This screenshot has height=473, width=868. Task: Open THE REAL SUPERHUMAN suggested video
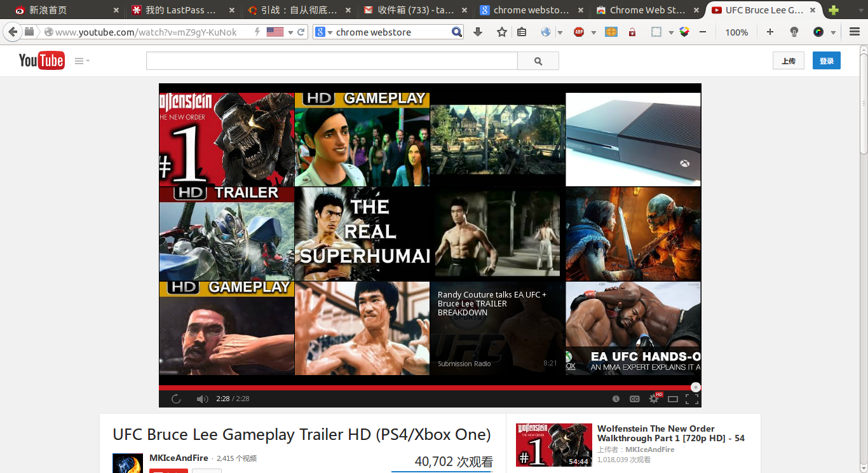[x=362, y=234]
